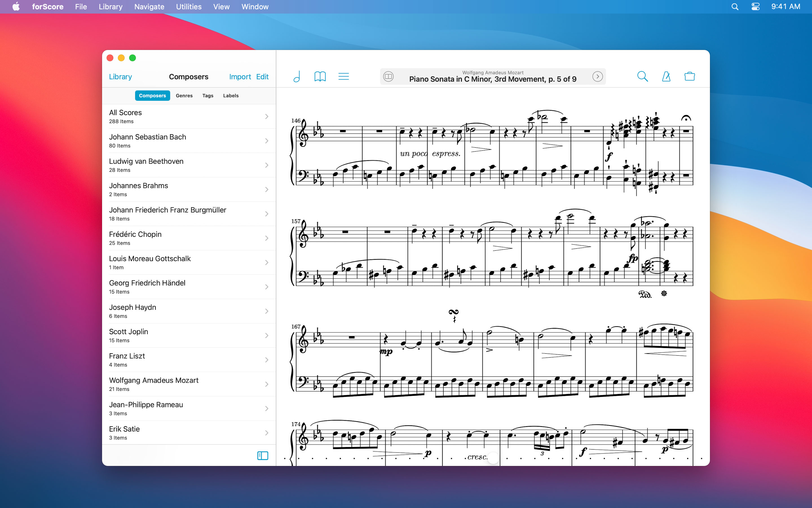The width and height of the screenshot is (812, 508).
Task: Open Spotlight search in menu bar
Action: click(x=735, y=7)
